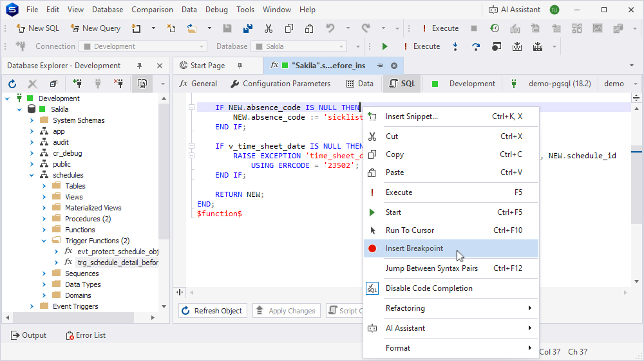Viewport: 644px width, 361px height.
Task: Click the Cut scissors toolbar icon
Action: [x=268, y=28]
